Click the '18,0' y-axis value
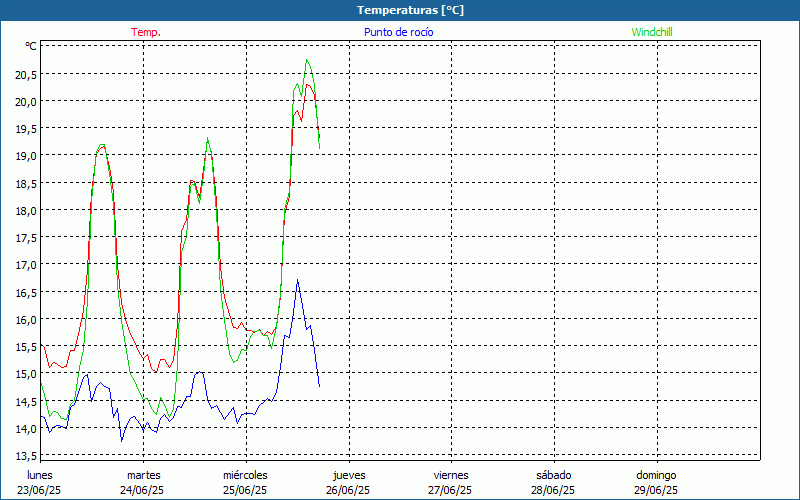800x500 pixels. point(26,211)
